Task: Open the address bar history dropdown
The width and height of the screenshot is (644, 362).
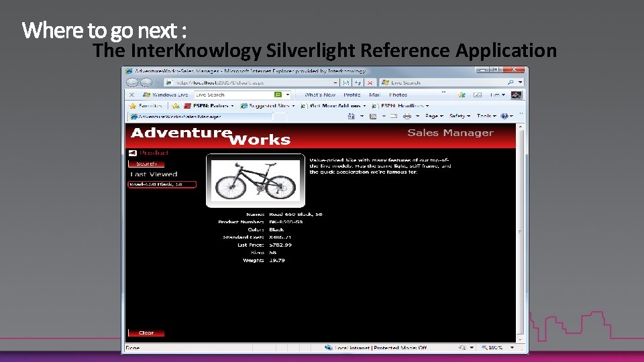Action: pyautogui.click(x=335, y=82)
